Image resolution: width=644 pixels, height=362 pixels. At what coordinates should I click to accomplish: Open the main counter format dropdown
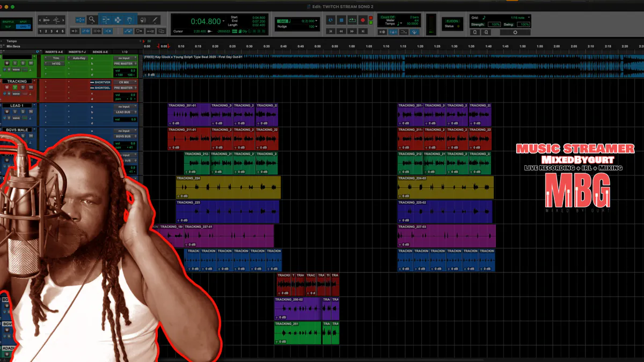pyautogui.click(x=223, y=21)
